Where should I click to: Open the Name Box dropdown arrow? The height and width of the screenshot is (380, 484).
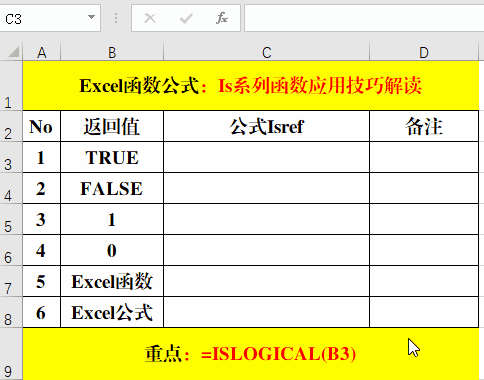(x=91, y=17)
